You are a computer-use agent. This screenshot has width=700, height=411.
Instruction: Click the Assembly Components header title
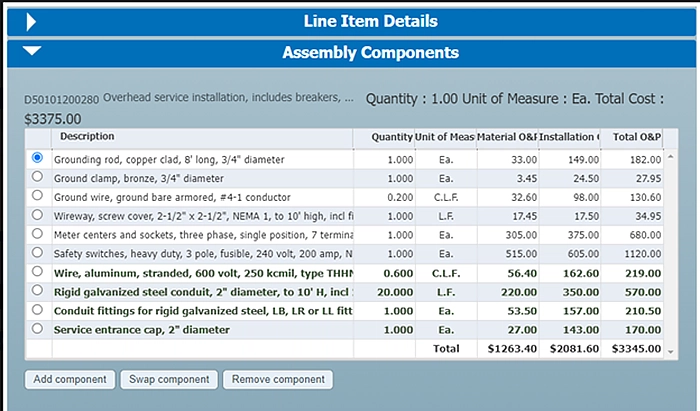tap(371, 53)
